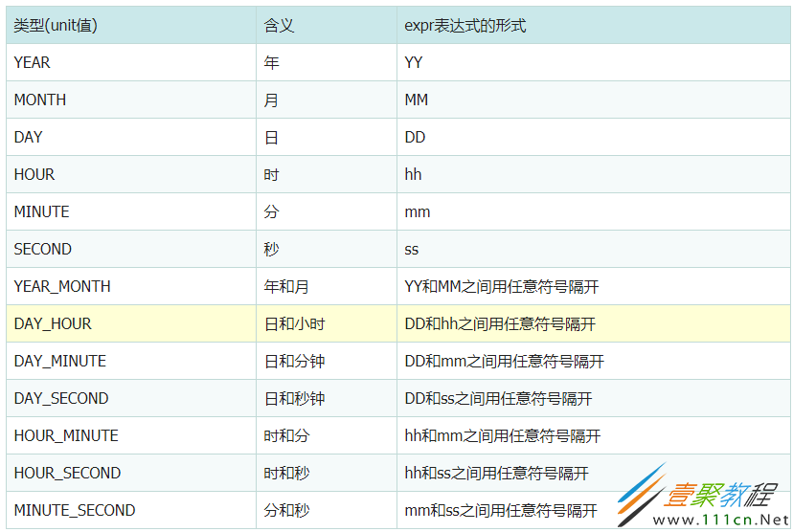The image size is (793, 532).
Task: Click the 时和分 meaning cell
Action: pos(327,435)
